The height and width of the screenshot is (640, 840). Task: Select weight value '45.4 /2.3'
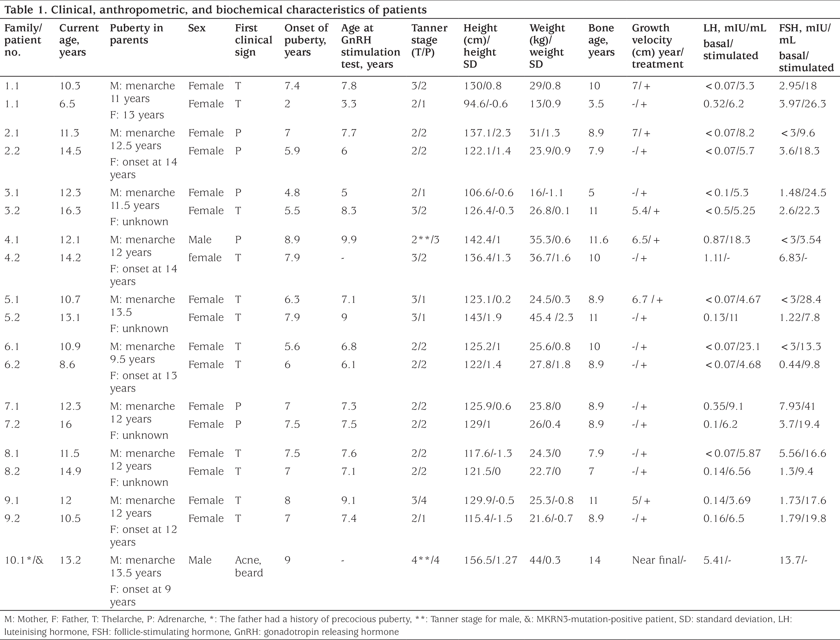click(x=551, y=318)
